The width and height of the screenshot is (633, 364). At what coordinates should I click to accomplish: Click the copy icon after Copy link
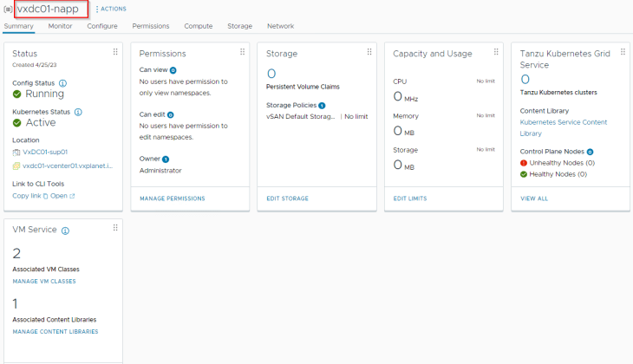[45, 196]
